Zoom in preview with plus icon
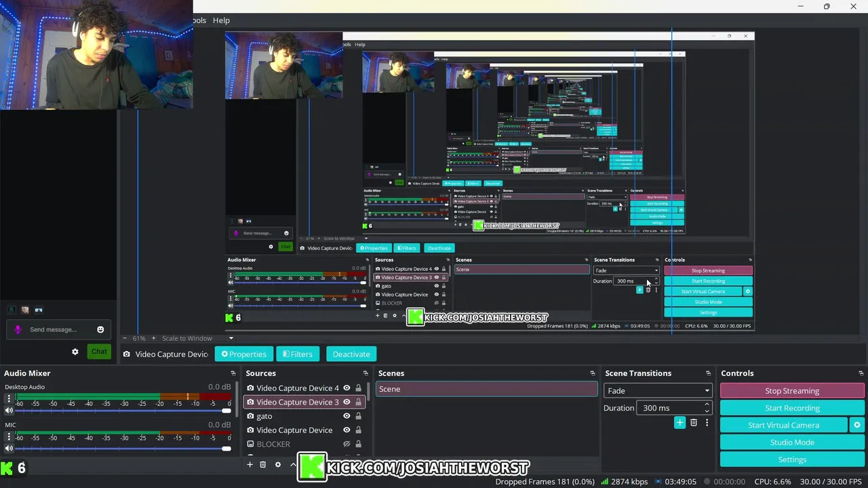This screenshot has width=868, height=488. click(153, 338)
